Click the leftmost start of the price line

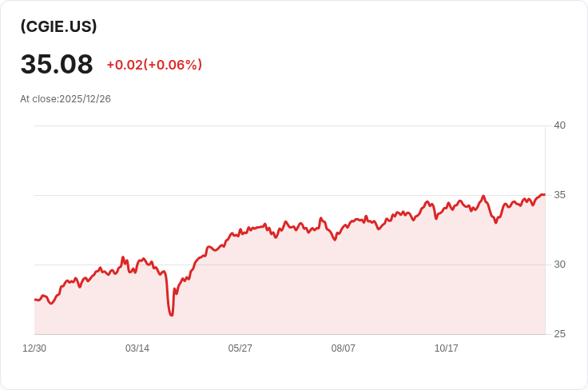pyautogui.click(x=35, y=300)
